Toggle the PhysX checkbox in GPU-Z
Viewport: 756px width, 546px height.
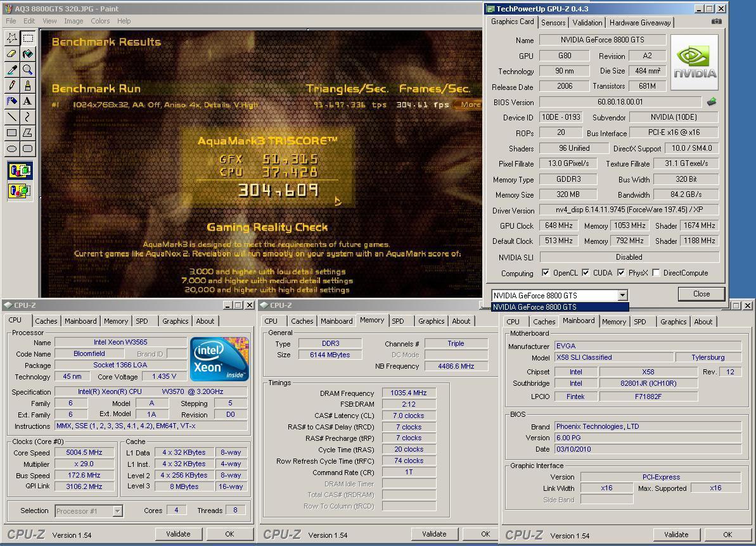[621, 273]
